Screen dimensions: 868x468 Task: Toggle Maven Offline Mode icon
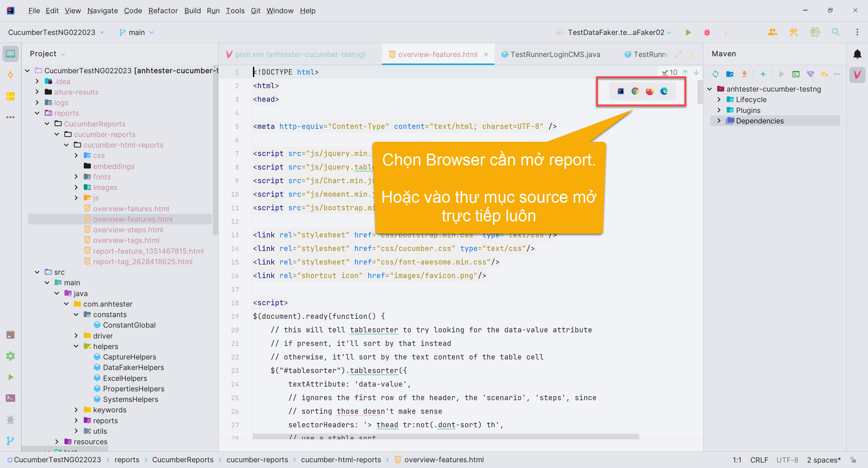point(810,74)
